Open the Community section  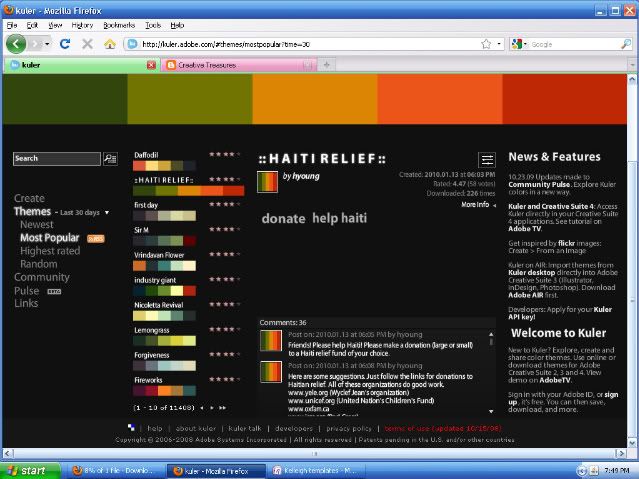[42, 277]
